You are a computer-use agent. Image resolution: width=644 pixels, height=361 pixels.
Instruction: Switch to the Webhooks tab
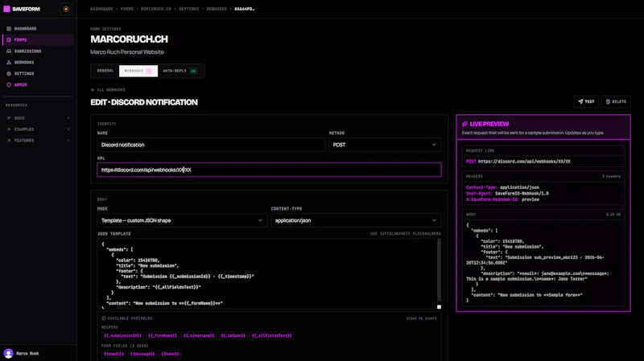click(x=138, y=71)
